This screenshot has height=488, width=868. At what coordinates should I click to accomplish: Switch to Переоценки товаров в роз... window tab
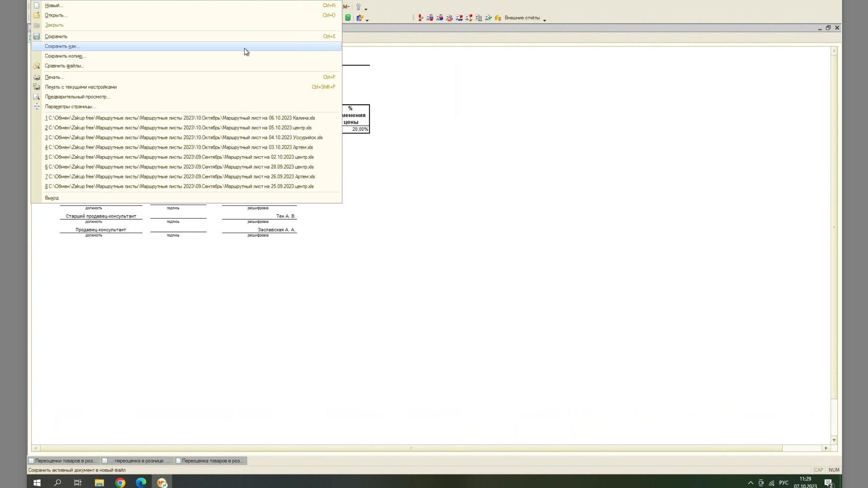coord(63,461)
